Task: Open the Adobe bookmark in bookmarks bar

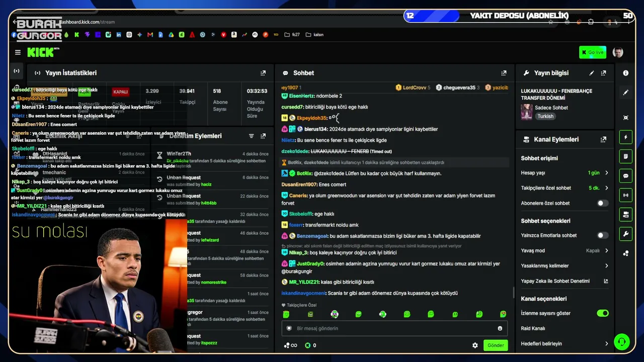Action: coord(192,35)
